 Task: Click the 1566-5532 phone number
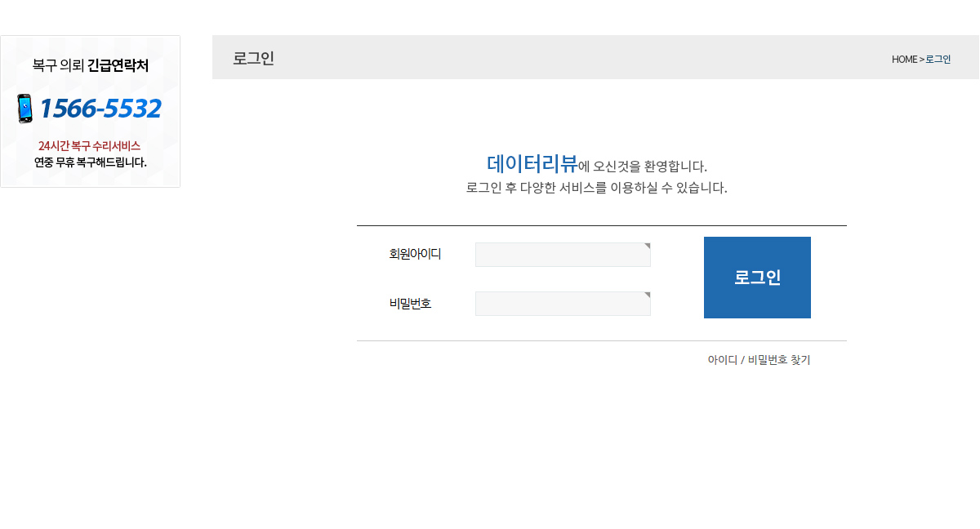[x=100, y=109]
